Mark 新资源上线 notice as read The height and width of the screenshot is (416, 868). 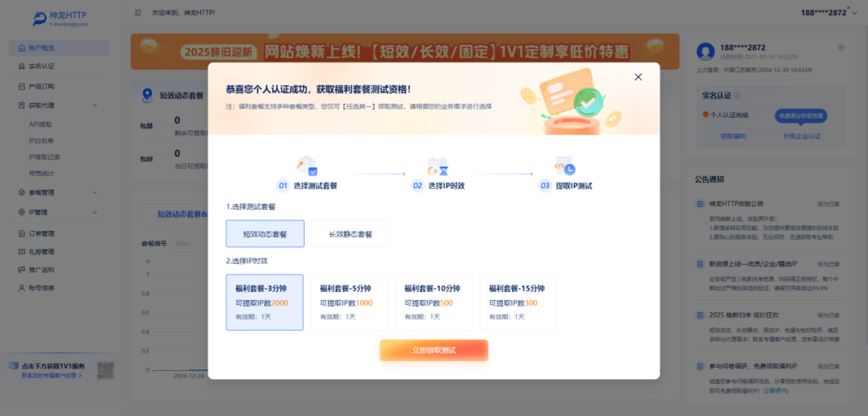point(829,264)
